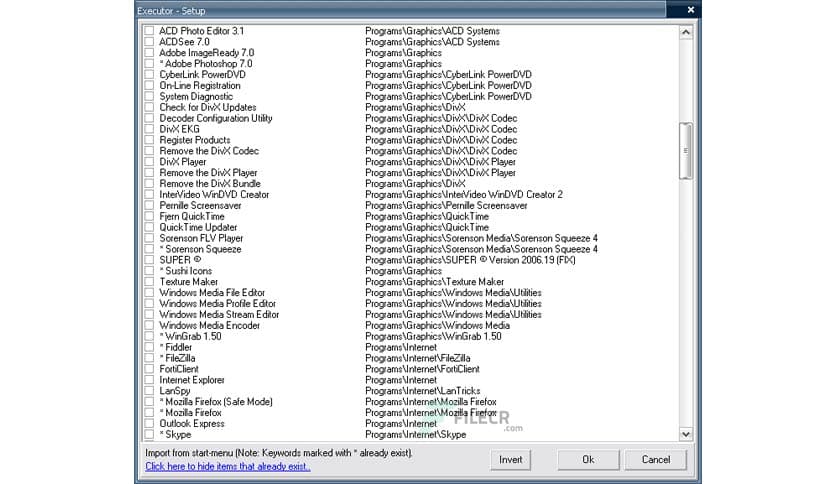The image size is (836, 484).
Task: Enable the Adobe ImageReady 7.0 checkbox
Action: coord(149,53)
